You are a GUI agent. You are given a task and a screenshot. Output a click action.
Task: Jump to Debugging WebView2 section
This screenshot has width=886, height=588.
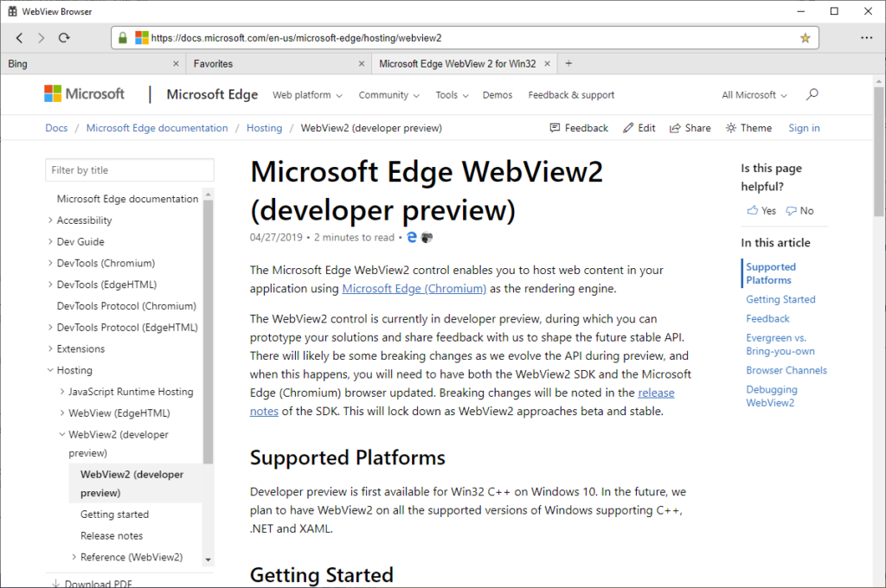[x=772, y=396]
